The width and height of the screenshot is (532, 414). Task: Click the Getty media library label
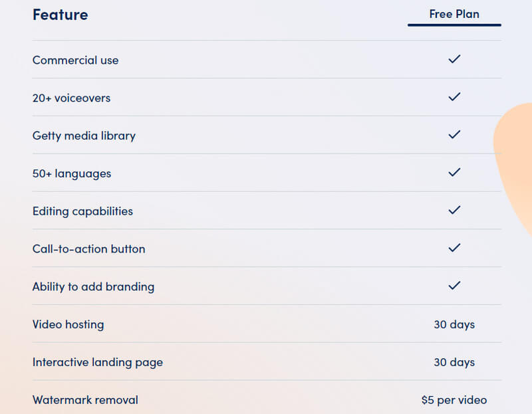pyautogui.click(x=84, y=136)
